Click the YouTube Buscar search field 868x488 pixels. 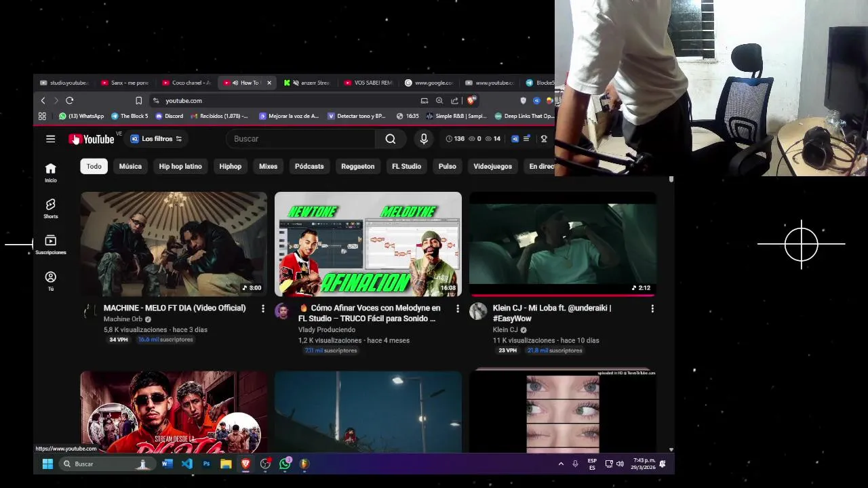tap(300, 139)
